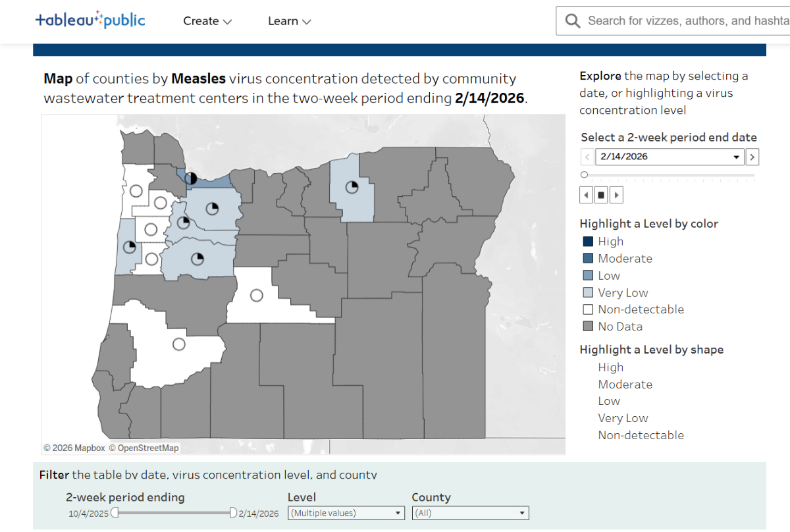This screenshot has height=532, width=790.
Task: Click the step-forward playback arrow below the timeline
Action: (616, 194)
